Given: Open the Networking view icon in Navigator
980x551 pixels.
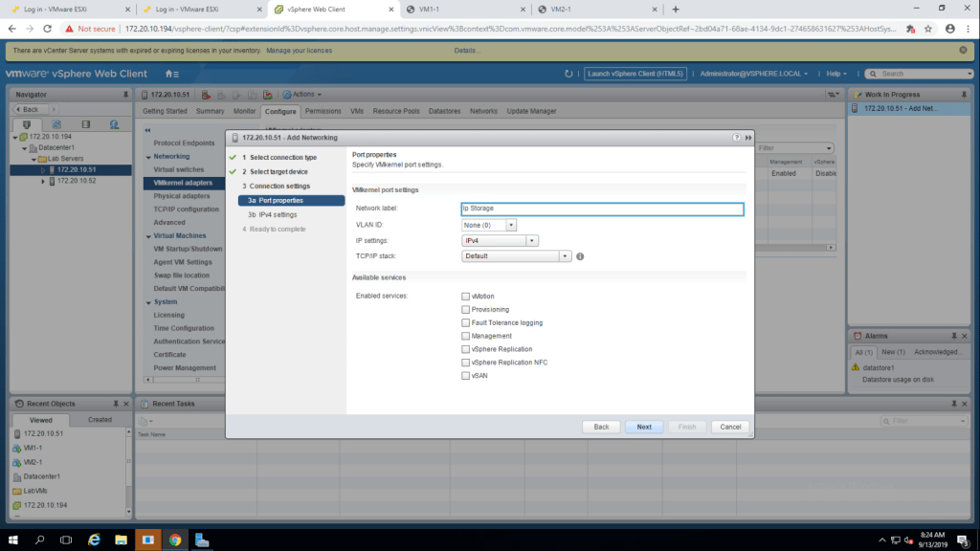Looking at the screenshot, I should pyautogui.click(x=114, y=124).
